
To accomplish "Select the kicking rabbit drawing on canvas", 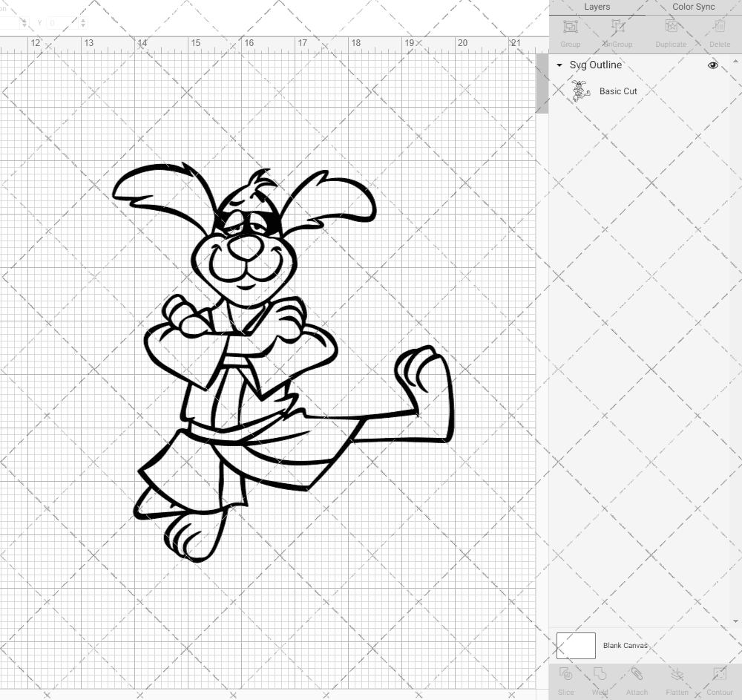I will [x=283, y=362].
